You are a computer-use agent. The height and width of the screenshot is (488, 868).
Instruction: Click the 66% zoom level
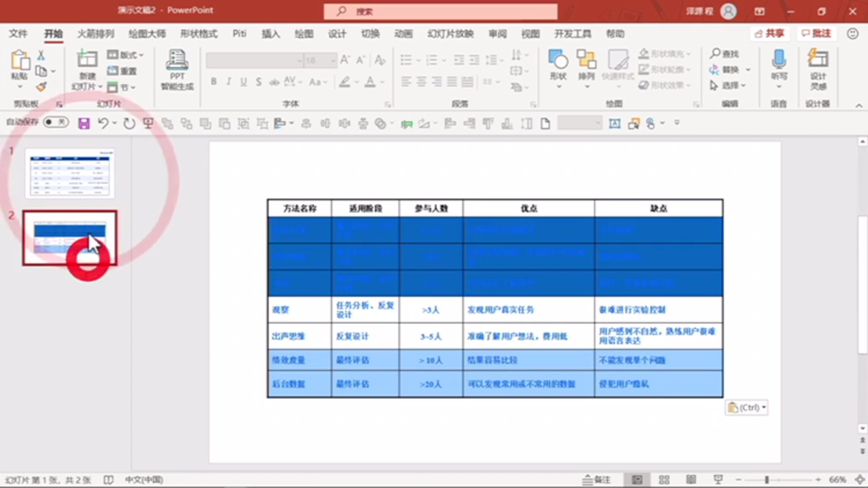coord(837,480)
